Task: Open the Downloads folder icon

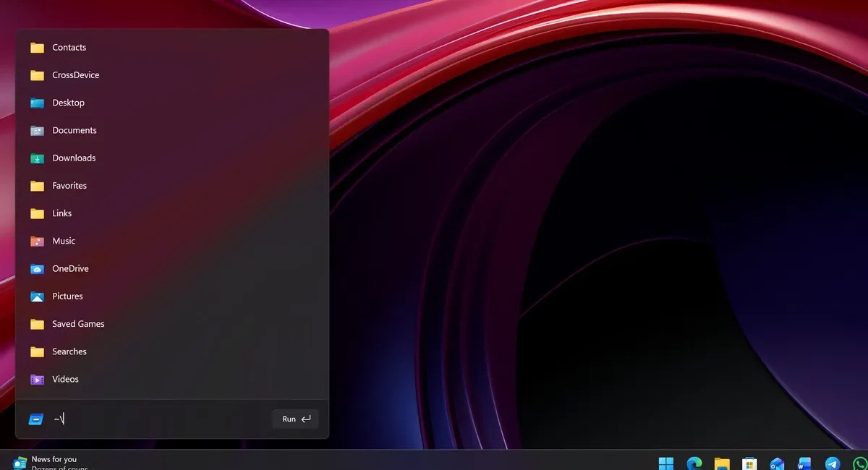Action: 38,158
